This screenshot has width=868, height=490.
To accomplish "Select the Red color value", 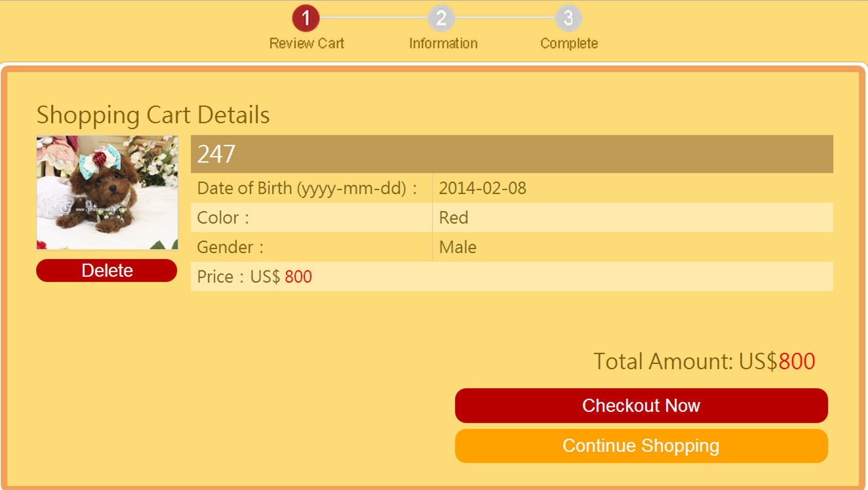I will pos(454,218).
